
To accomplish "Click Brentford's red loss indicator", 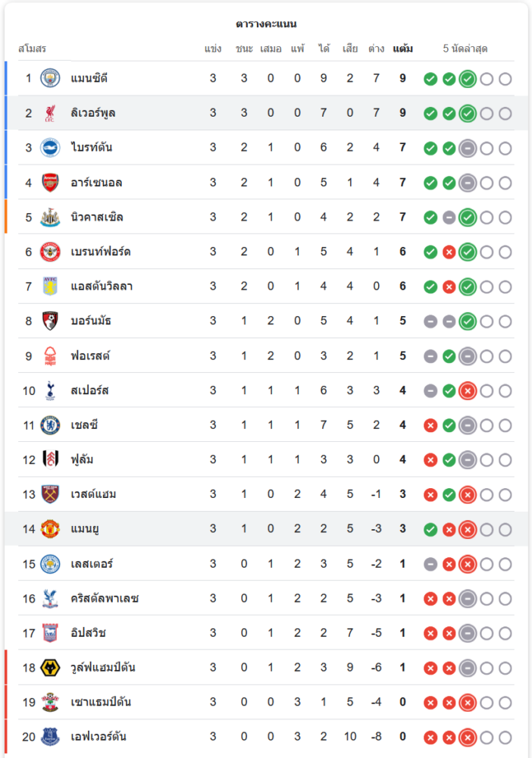I will (449, 252).
